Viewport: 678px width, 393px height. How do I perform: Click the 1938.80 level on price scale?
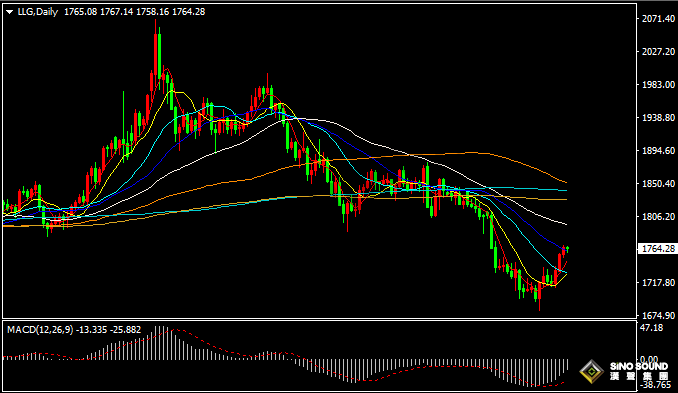(659, 118)
